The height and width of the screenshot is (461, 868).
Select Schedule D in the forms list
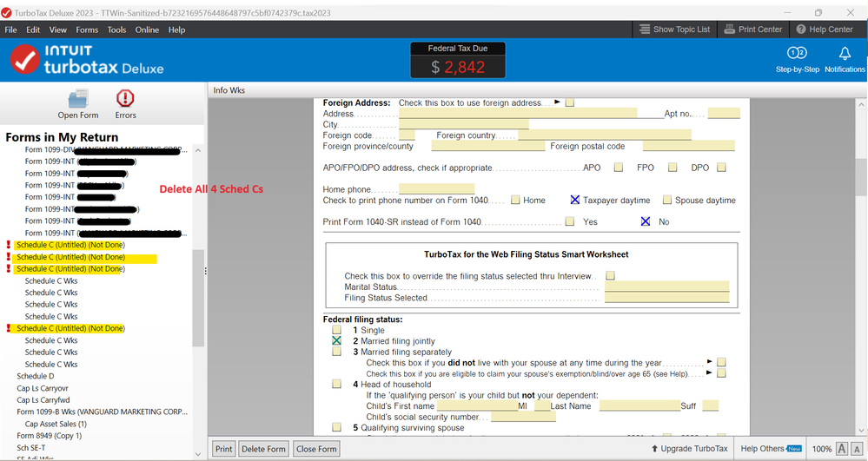tap(36, 376)
